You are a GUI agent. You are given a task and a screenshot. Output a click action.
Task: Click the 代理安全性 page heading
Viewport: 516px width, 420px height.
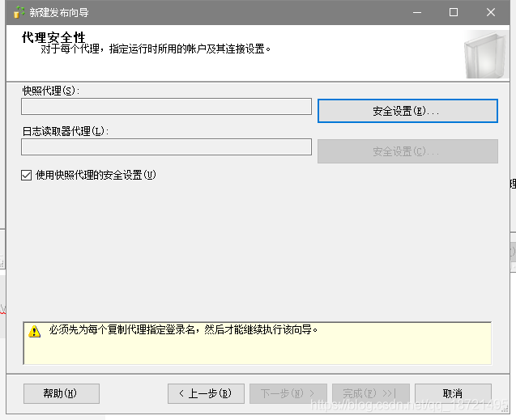point(53,38)
